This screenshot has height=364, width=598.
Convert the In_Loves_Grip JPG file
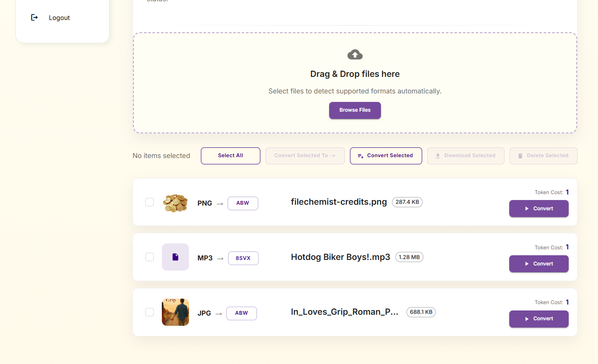(539, 319)
